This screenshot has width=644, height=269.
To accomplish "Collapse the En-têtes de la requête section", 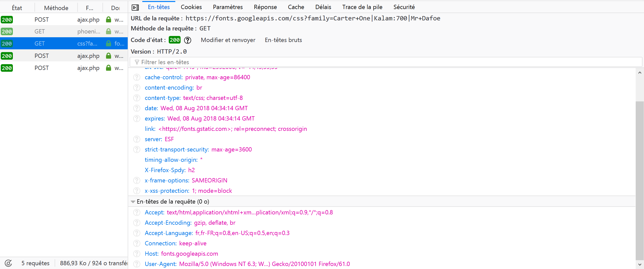I will click(x=133, y=202).
